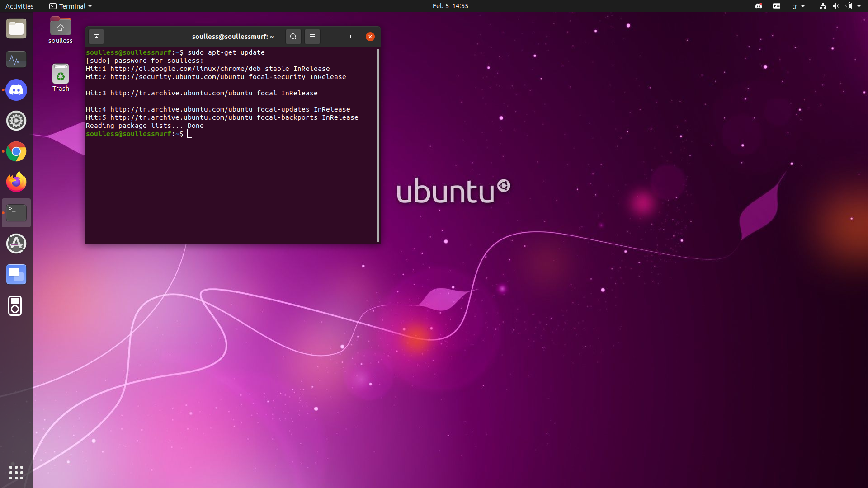
Task: Click the terminal cursor at the last prompt
Action: [x=190, y=134]
